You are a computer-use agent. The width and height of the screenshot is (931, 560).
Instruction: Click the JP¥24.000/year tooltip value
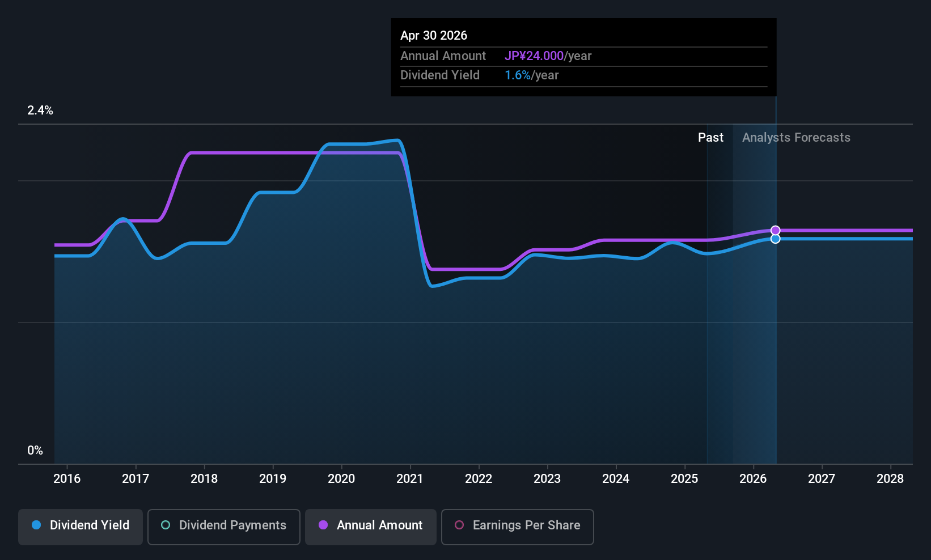548,56
